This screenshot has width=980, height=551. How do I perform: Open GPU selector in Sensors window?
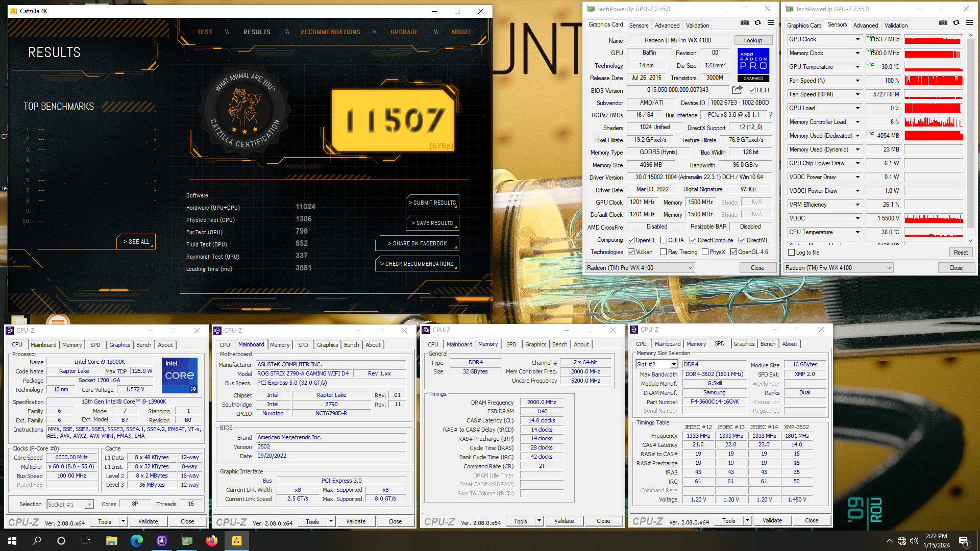[x=839, y=268]
